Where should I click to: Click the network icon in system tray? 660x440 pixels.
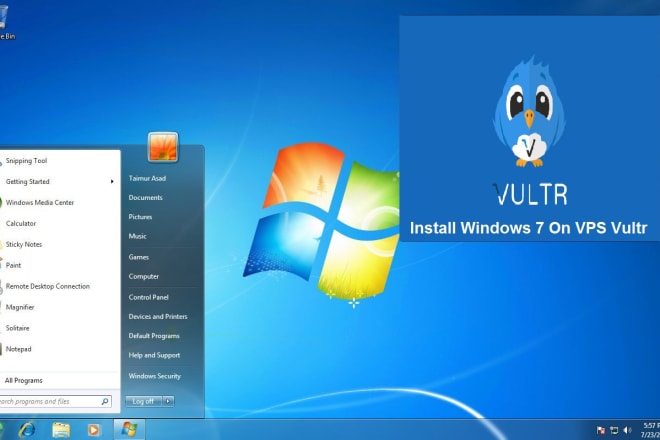[x=614, y=430]
